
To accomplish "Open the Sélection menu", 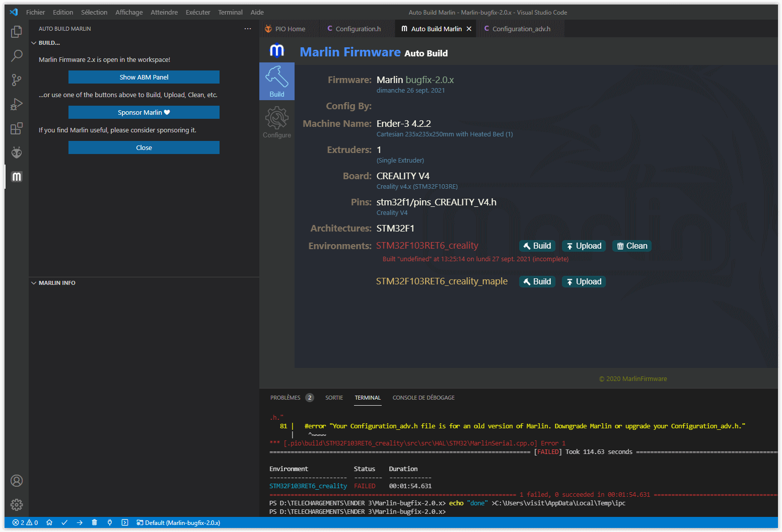I will [94, 12].
